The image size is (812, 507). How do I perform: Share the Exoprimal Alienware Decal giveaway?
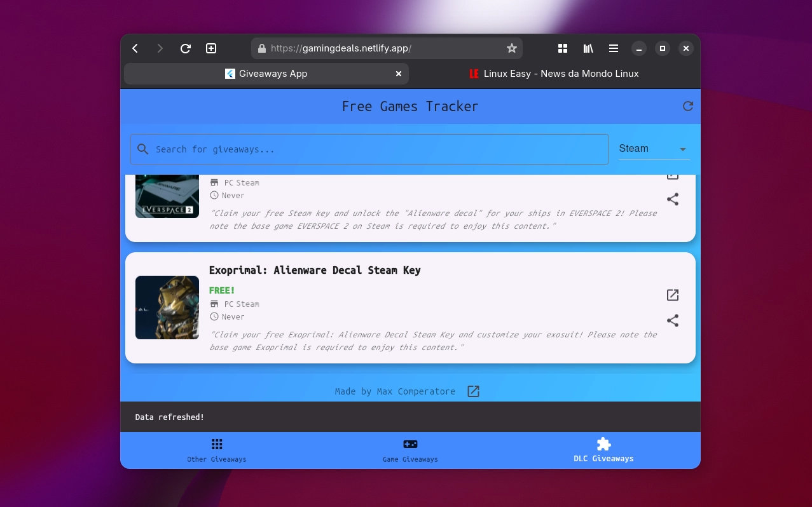point(673,321)
